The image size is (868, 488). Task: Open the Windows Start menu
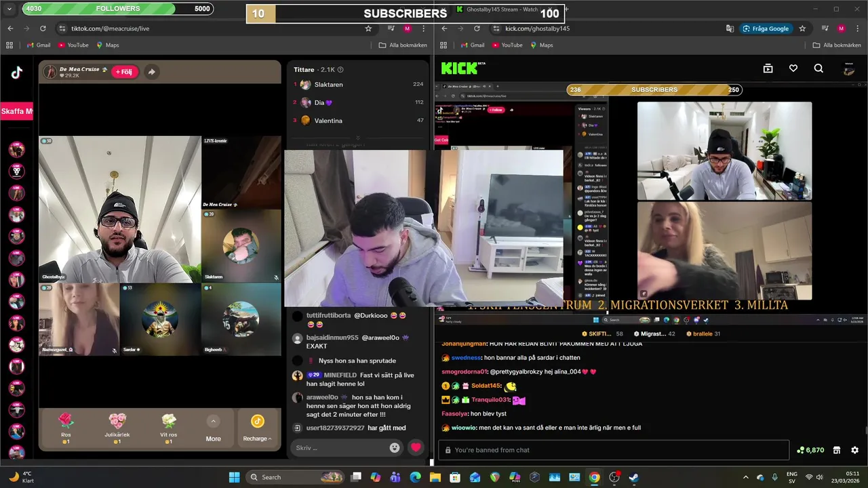(x=234, y=477)
